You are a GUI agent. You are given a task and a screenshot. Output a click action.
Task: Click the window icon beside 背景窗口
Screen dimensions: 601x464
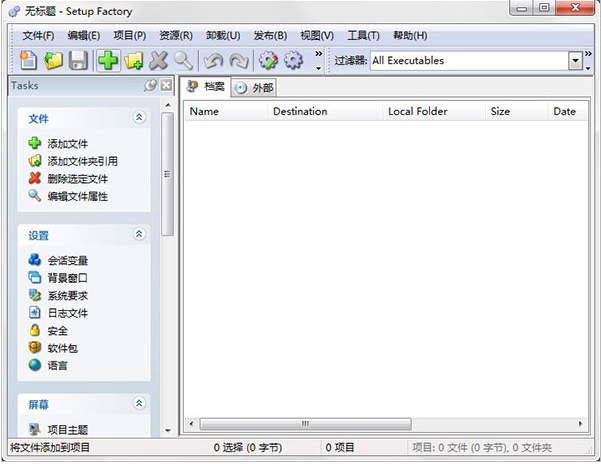click(34, 277)
